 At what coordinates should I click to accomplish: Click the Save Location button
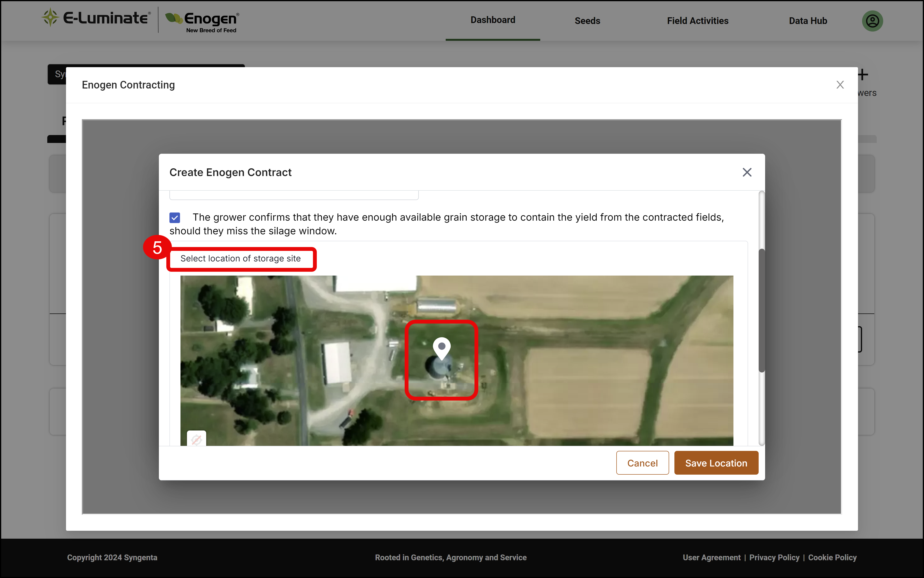716,463
